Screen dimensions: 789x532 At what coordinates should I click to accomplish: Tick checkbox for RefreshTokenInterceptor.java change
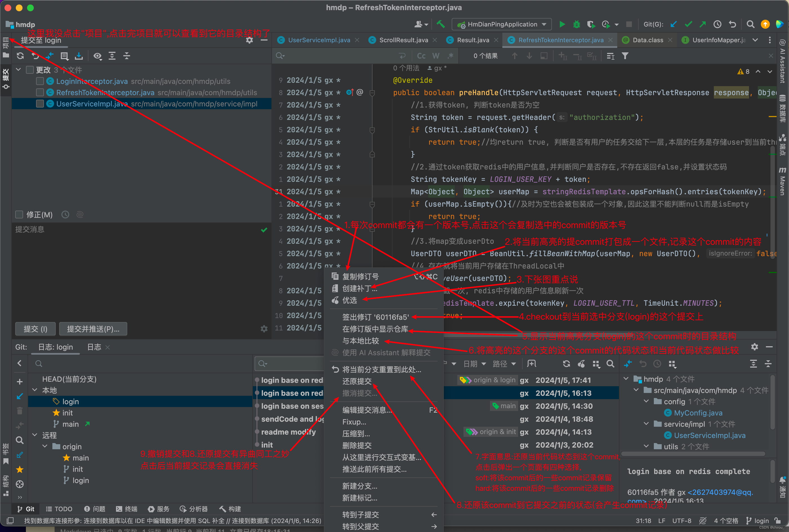click(40, 93)
